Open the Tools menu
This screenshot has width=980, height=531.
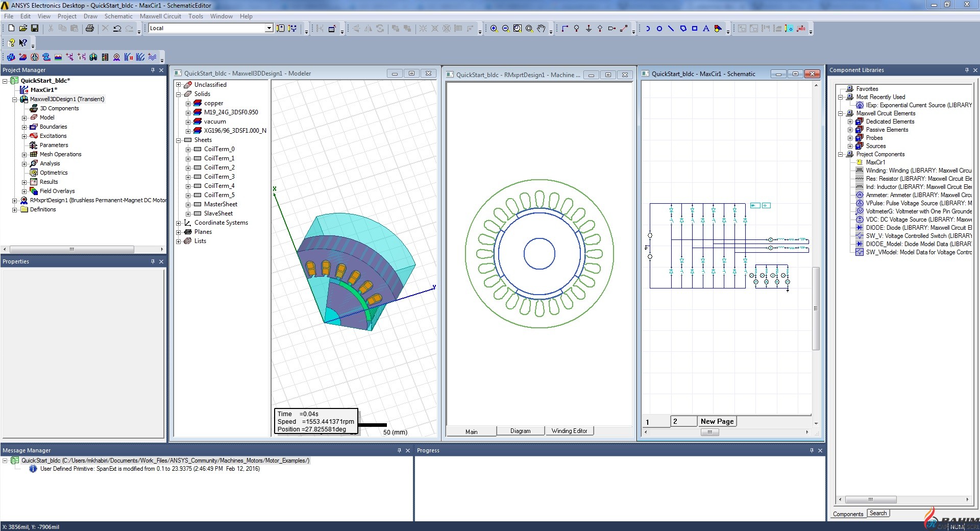pyautogui.click(x=195, y=16)
